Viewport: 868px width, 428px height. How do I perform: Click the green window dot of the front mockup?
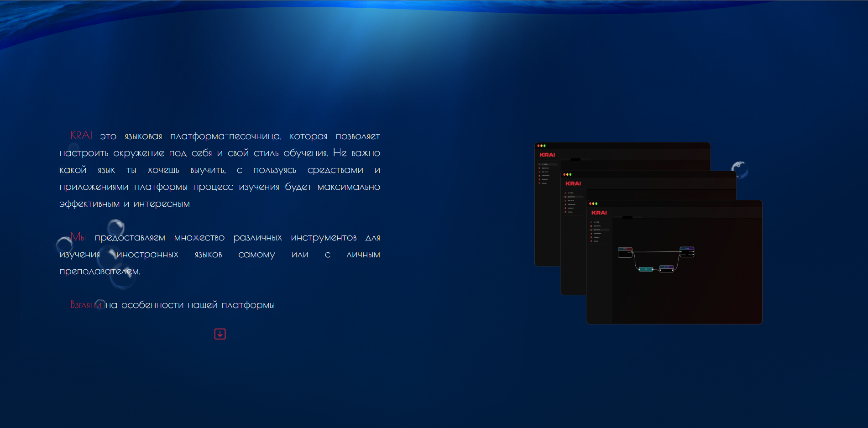coord(596,204)
